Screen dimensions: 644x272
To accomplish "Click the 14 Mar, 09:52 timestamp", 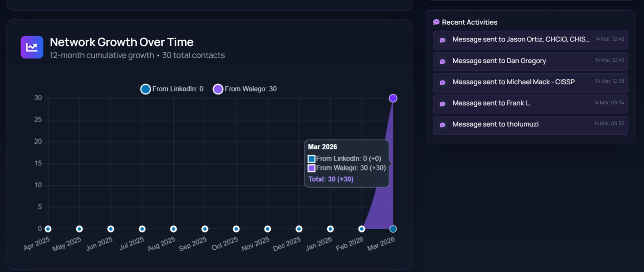I will (609, 123).
